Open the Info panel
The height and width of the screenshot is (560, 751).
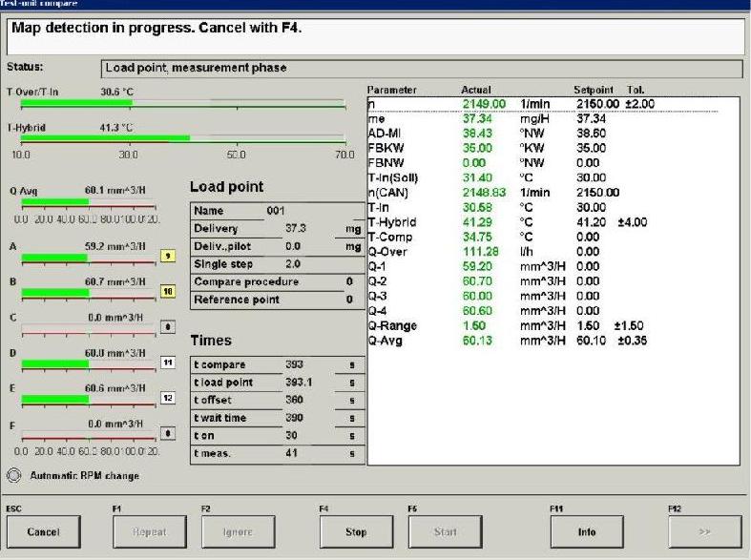pyautogui.click(x=586, y=531)
